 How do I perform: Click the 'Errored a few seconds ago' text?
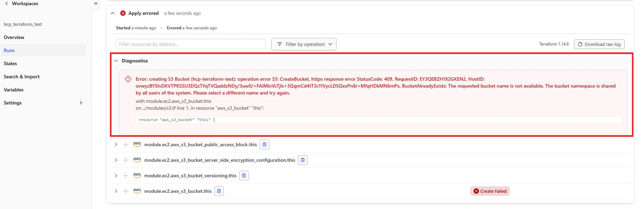pyautogui.click(x=192, y=28)
